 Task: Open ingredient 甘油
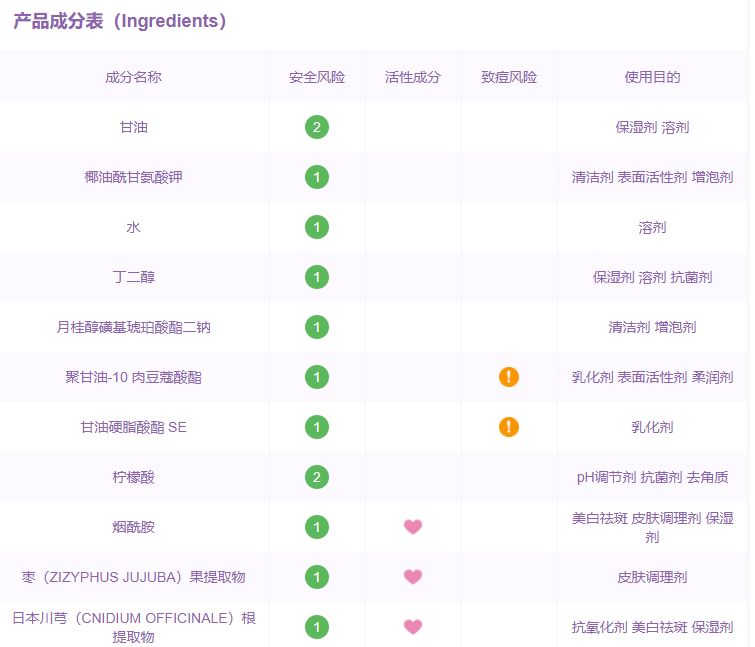tap(133, 127)
